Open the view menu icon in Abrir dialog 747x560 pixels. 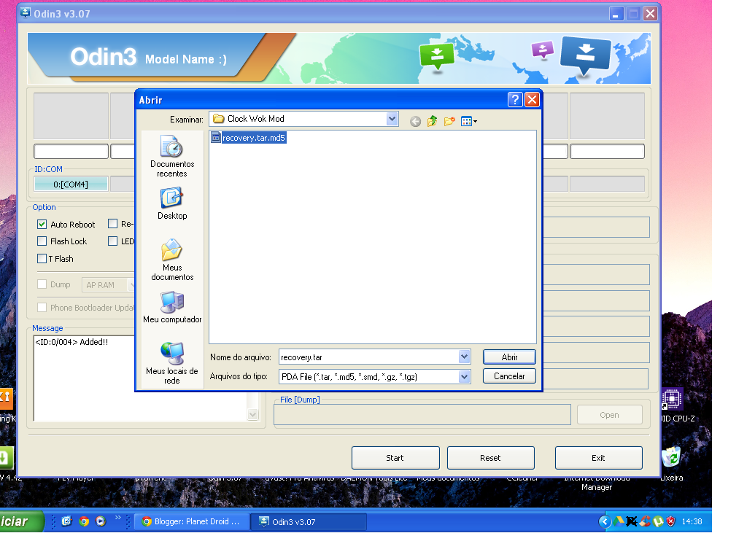pyautogui.click(x=466, y=122)
